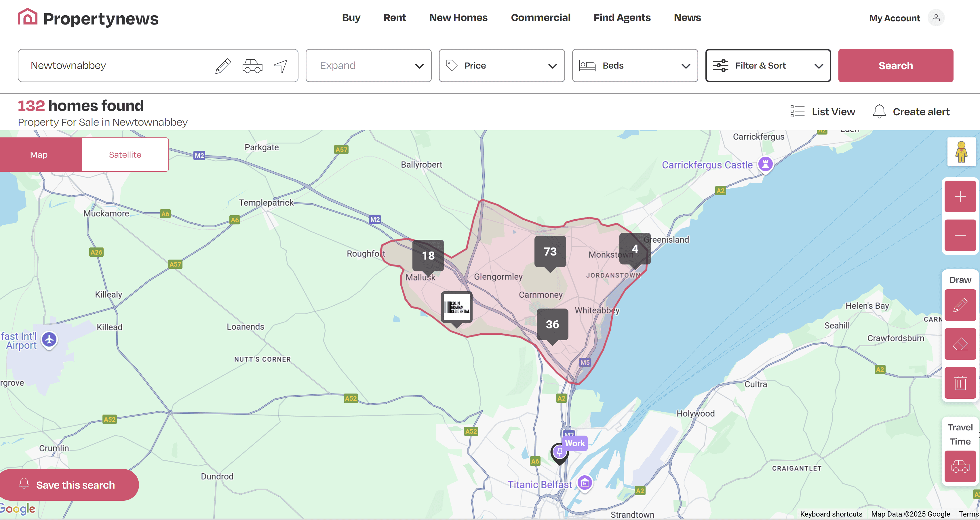Click the Belfast Int'l Airport icon
Image resolution: width=980 pixels, height=520 pixels.
(x=49, y=340)
